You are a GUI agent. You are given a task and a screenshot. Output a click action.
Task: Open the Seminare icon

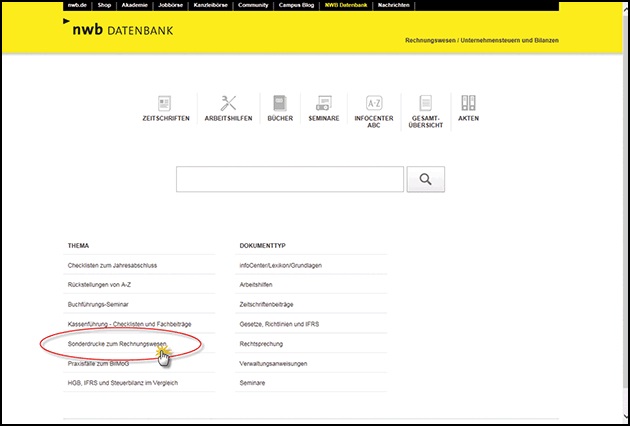coord(324,103)
